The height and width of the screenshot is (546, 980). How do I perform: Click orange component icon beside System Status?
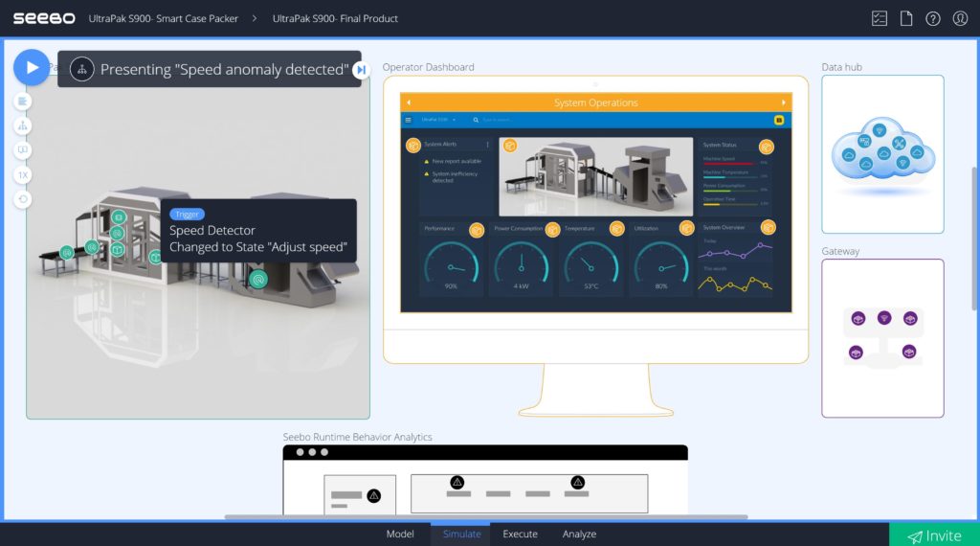767,147
